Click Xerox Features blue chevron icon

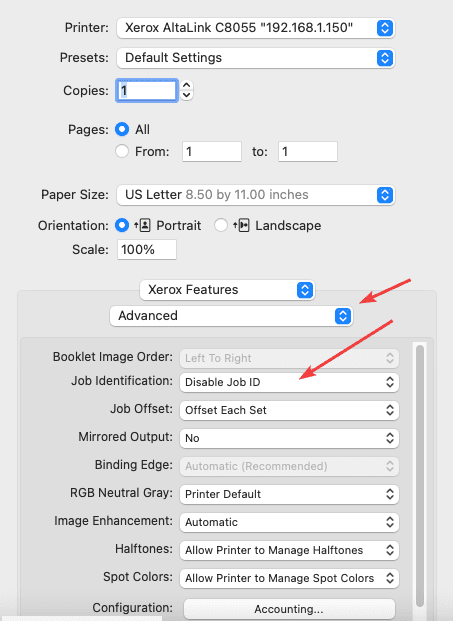(x=305, y=290)
